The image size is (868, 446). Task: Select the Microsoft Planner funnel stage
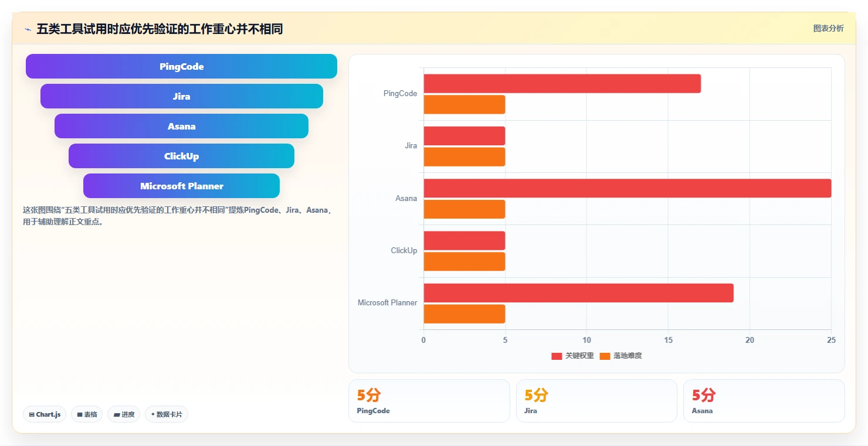(181, 186)
